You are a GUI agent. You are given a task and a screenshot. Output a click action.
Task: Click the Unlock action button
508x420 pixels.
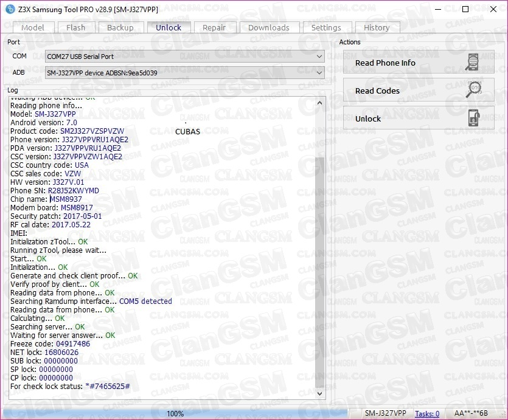[419, 119]
